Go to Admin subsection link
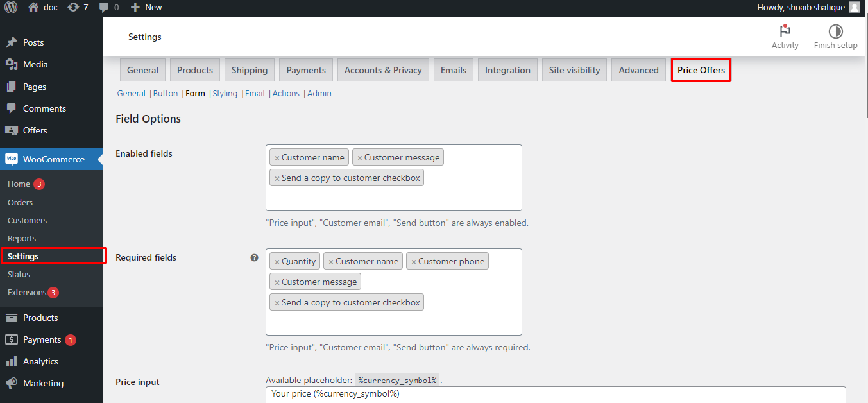The image size is (868, 403). click(x=319, y=93)
